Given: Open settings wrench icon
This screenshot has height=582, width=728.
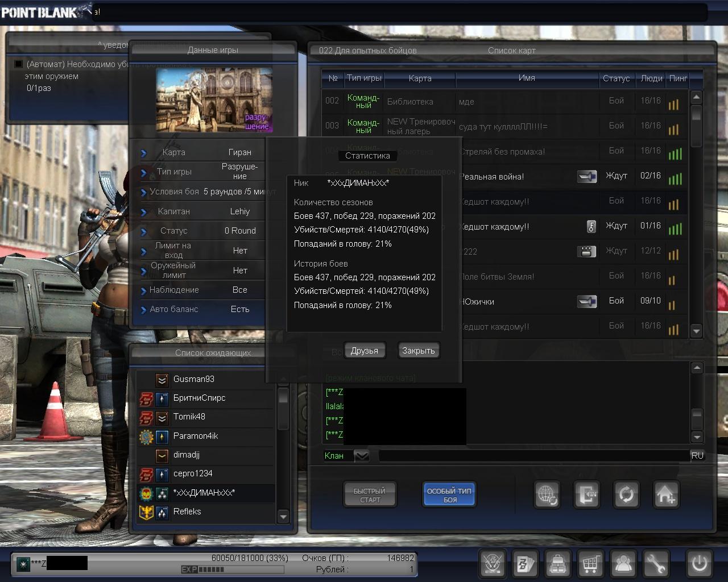Looking at the screenshot, I should [x=656, y=564].
